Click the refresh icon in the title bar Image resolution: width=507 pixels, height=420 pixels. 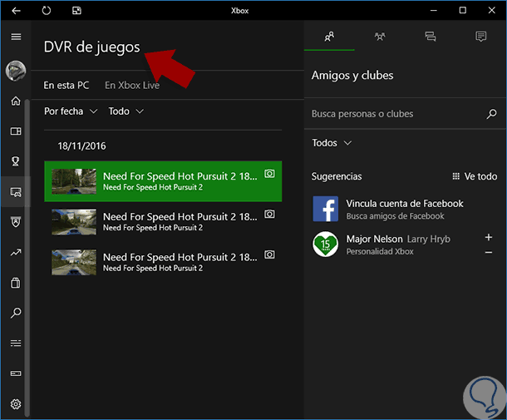pyautogui.click(x=47, y=11)
